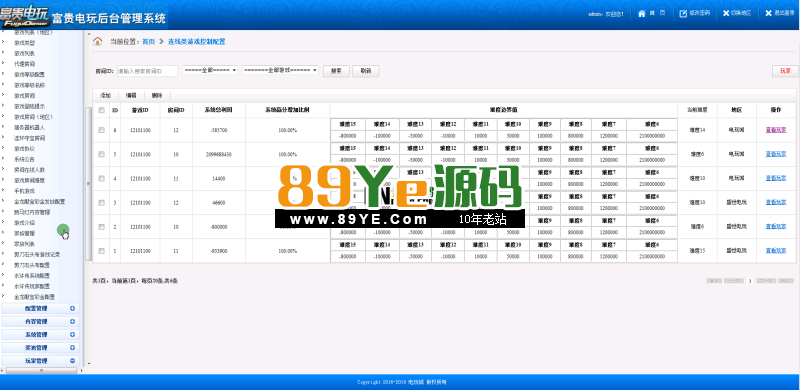Screen dimensions: 800x390
Task: Click the 修改密码 edit icon in the header
Action: coord(683,14)
